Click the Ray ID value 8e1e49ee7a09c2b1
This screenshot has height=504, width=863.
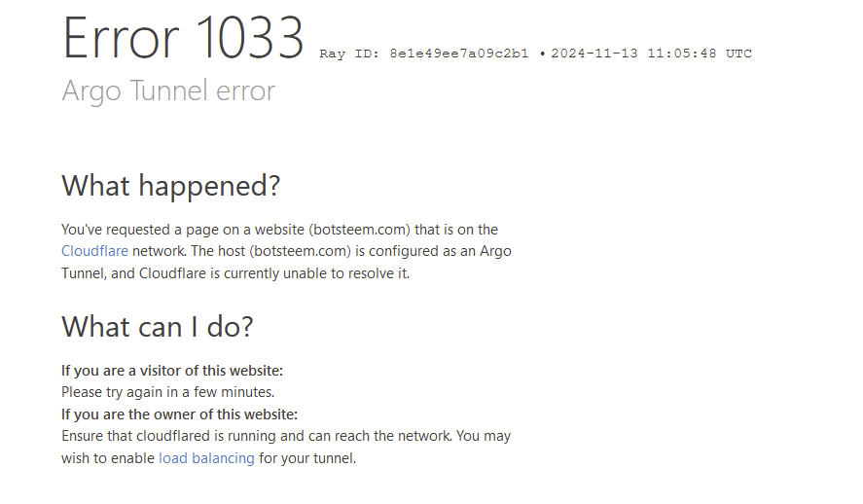[459, 54]
